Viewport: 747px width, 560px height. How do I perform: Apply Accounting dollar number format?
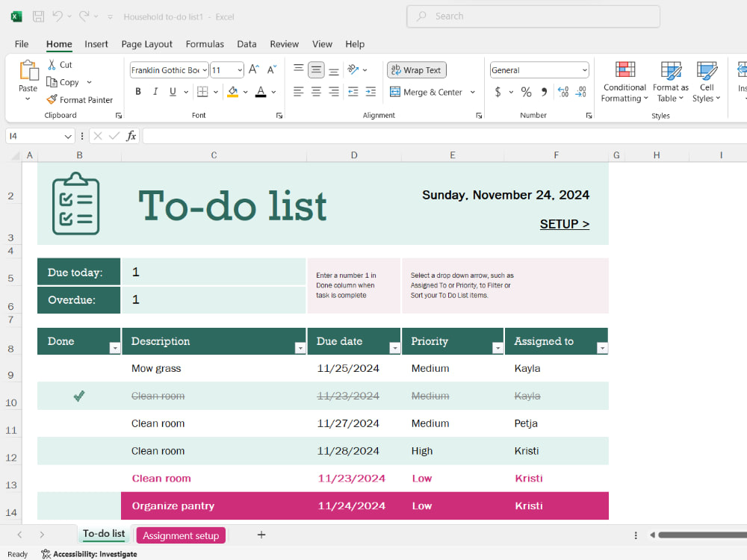pos(498,91)
